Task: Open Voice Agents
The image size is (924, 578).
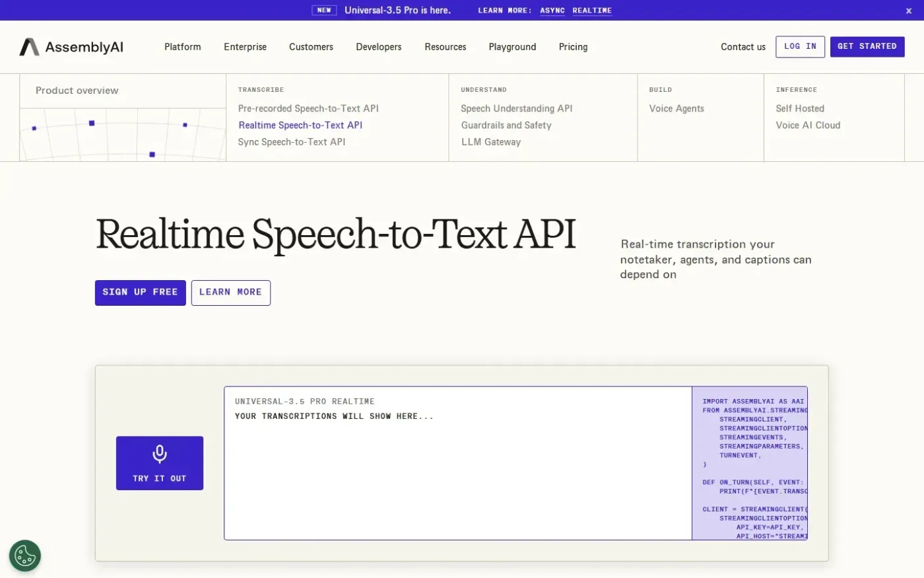Action: (x=676, y=108)
